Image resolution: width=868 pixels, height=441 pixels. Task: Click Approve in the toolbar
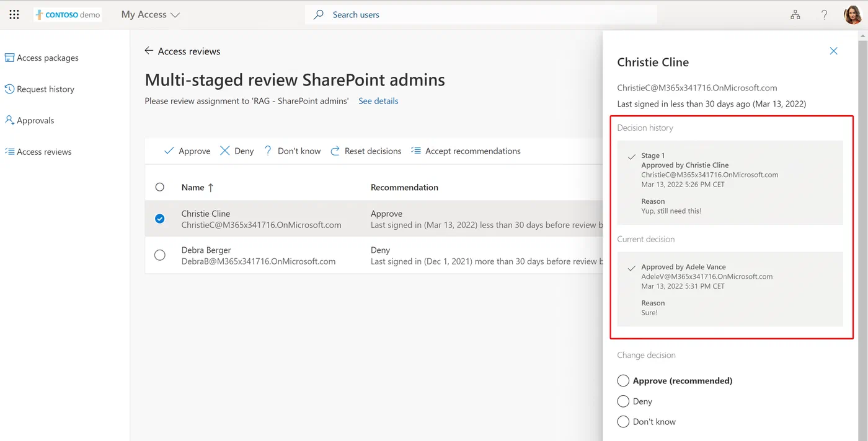187,151
